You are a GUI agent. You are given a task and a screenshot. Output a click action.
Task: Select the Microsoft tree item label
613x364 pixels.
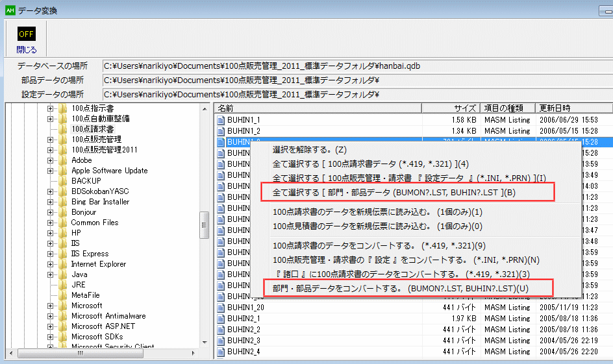click(x=87, y=306)
